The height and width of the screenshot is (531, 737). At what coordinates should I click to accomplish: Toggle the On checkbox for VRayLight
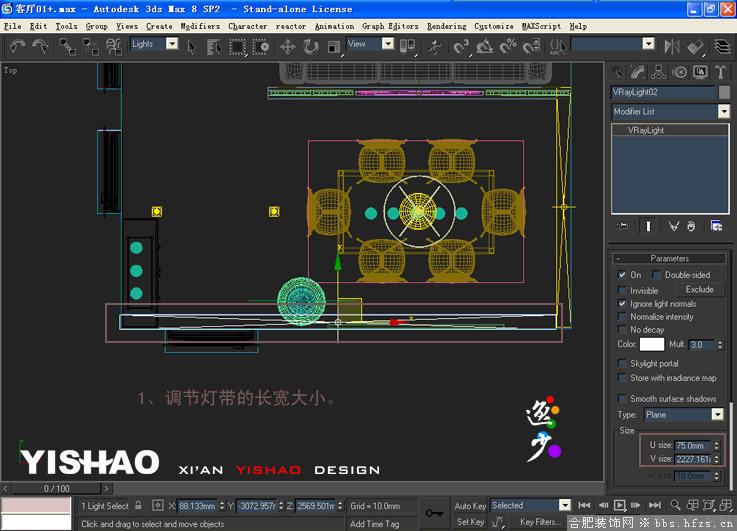pyautogui.click(x=622, y=275)
